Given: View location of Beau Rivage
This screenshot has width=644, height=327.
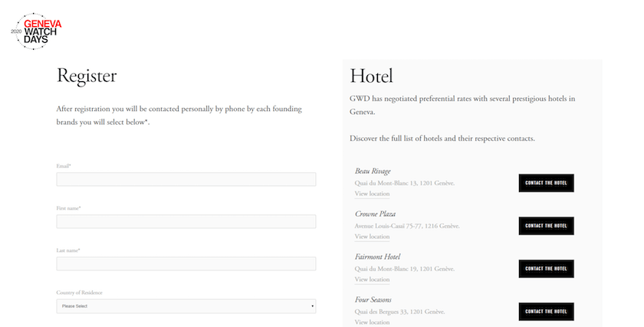Looking at the screenshot, I should click(x=372, y=194).
